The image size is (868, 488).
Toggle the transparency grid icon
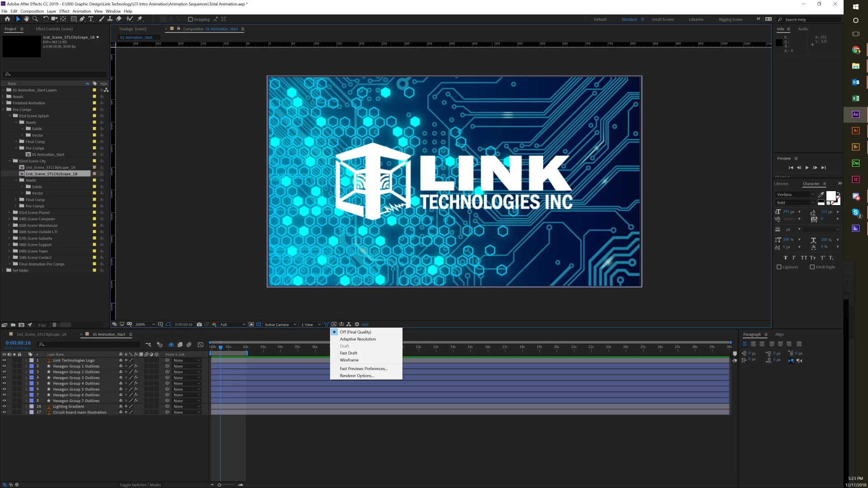point(259,324)
